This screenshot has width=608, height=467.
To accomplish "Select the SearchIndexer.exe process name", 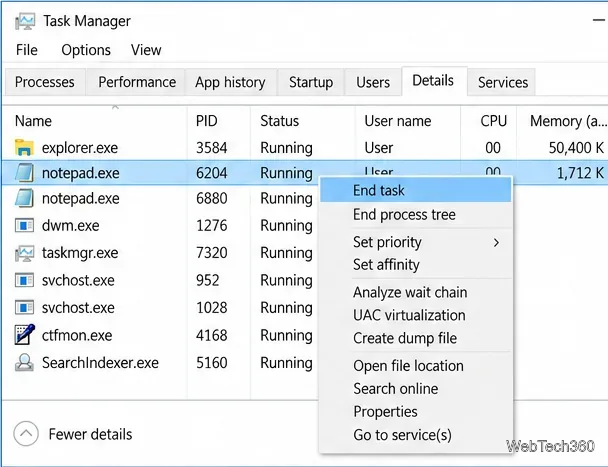I will point(100,363).
